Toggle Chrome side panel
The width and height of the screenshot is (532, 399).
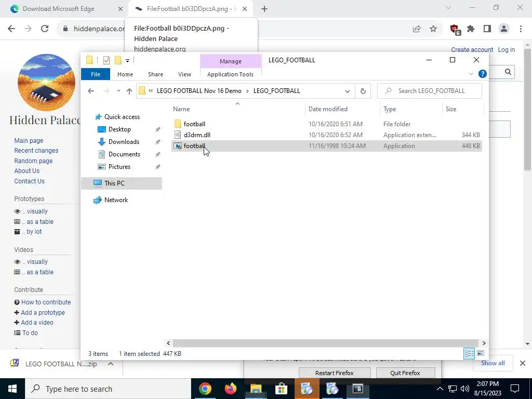coord(487,29)
